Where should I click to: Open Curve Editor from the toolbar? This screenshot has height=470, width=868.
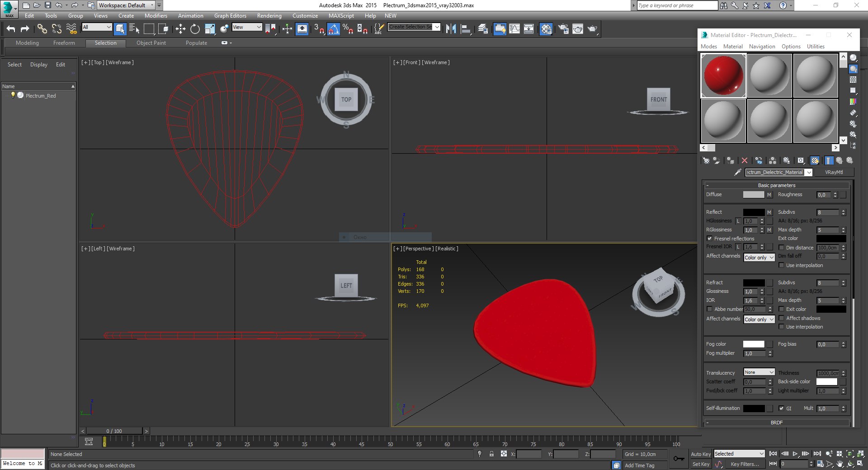pos(514,29)
